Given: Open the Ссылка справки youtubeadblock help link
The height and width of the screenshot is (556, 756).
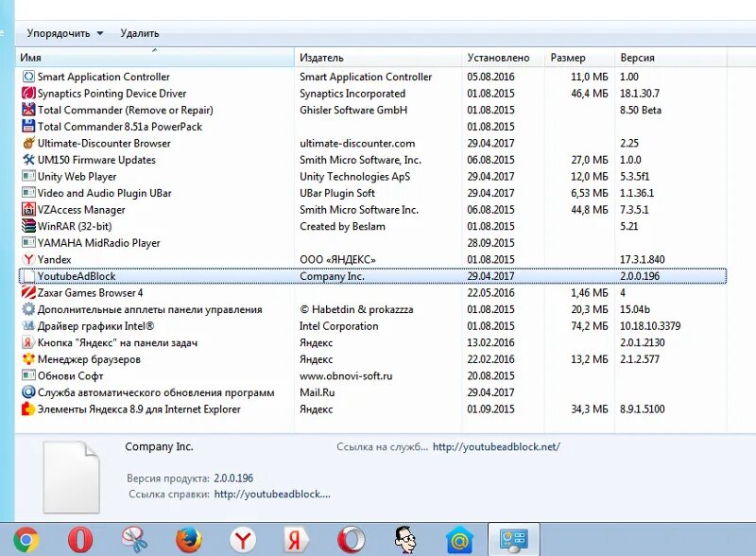Looking at the screenshot, I should tap(272, 495).
